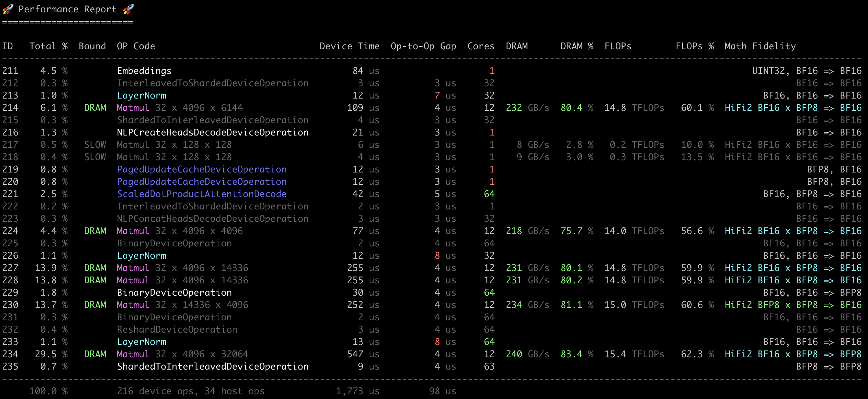The width and height of the screenshot is (868, 399).
Task: Click 'ScaledDotProductAttentionDecode' in row 221
Action: pos(202,194)
